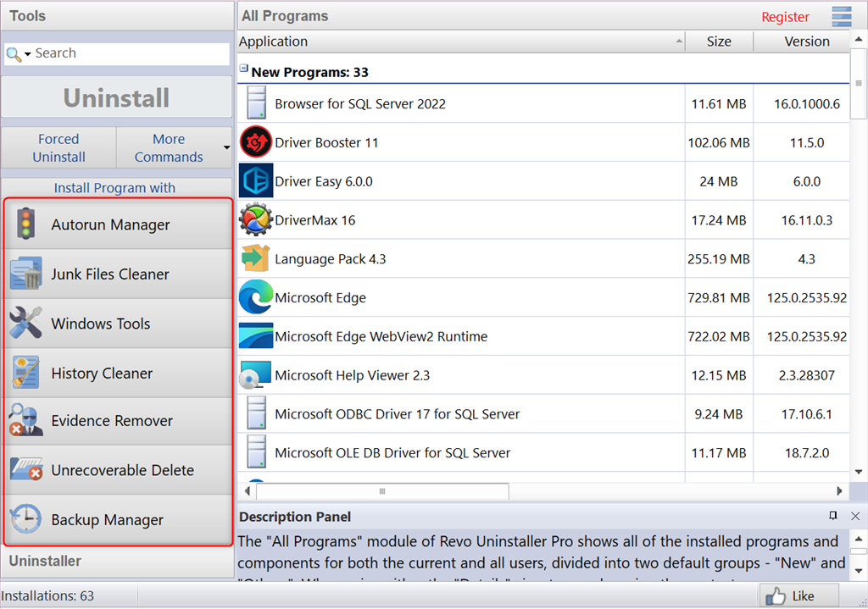Viewport: 868px width, 609px height.
Task: Click the 255.19 MB size cell
Action: click(719, 259)
